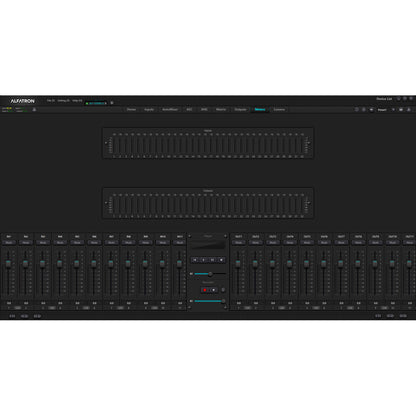This screenshot has height=416, width=416.
Task: Mute the IN11 input channel
Action: pyautogui.click(x=180, y=242)
